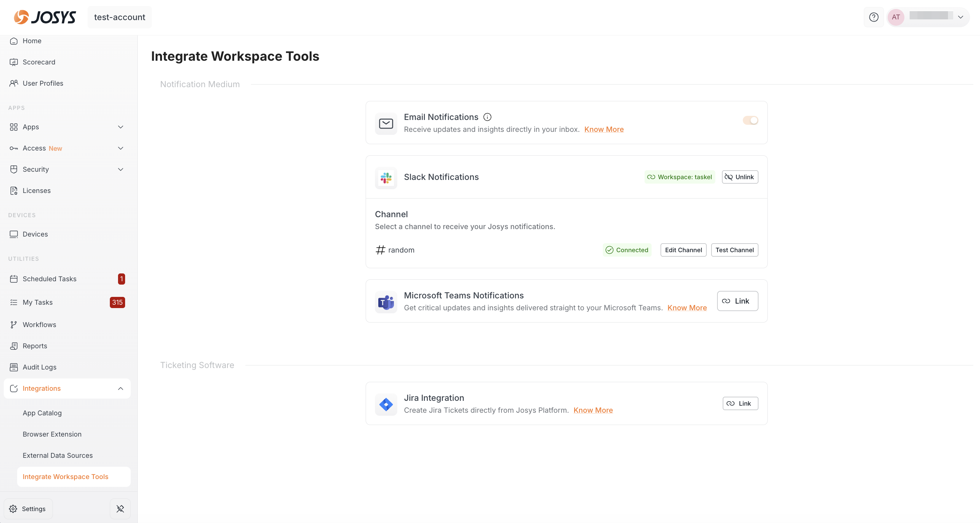The height and width of the screenshot is (523, 980).
Task: Toggle the Email Notifications switch
Action: coord(750,120)
